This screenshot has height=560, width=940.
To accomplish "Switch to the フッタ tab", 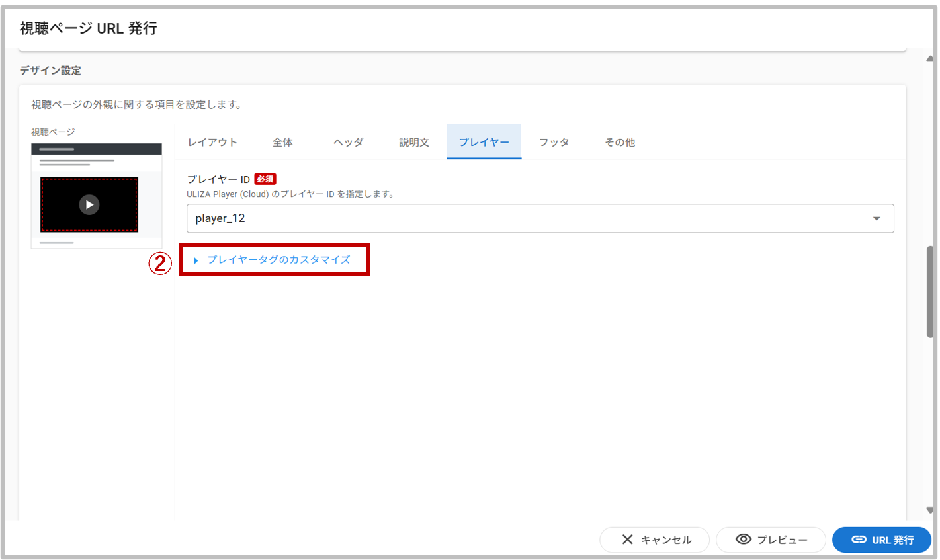I will pyautogui.click(x=554, y=142).
